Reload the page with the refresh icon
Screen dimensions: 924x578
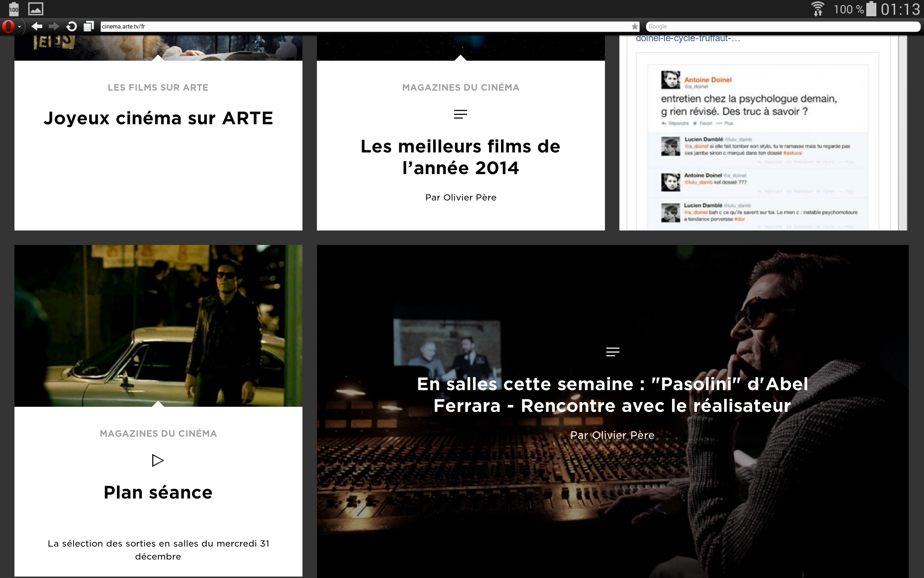pos(71,26)
